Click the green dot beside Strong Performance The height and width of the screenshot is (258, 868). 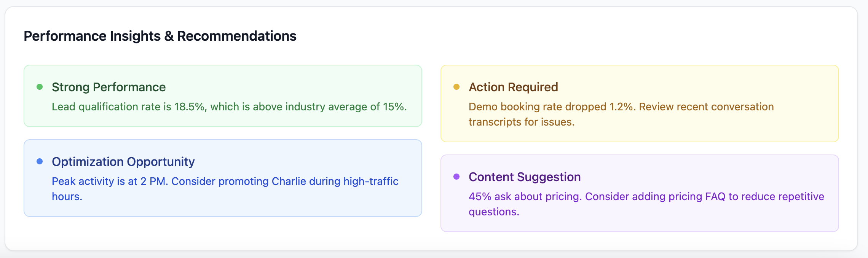click(x=40, y=87)
